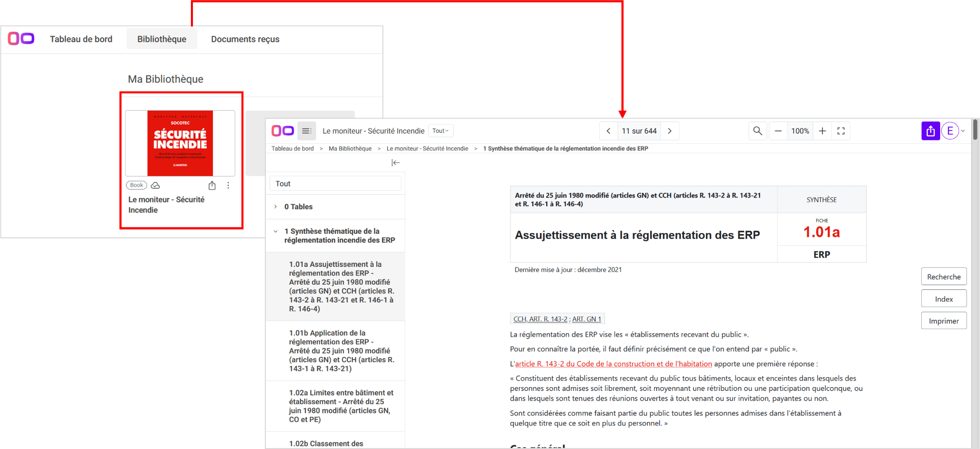Click Le moniteur - Sécurité Incendie breadcrumb

coord(427,148)
